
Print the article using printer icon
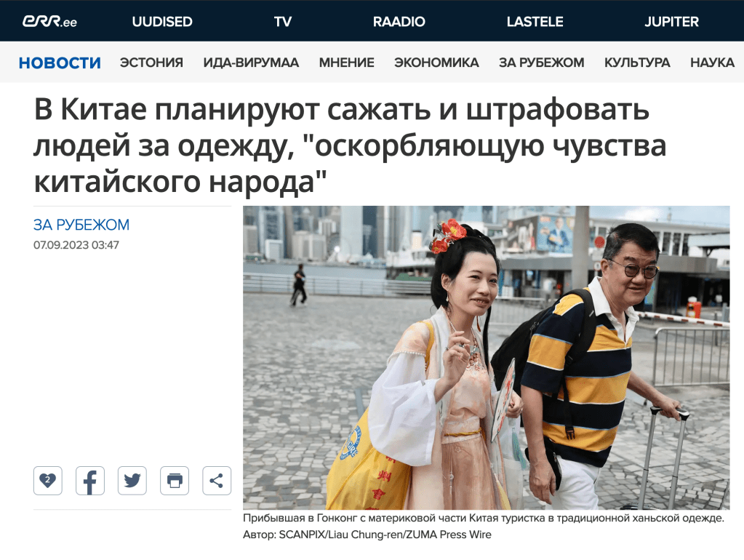pyautogui.click(x=175, y=481)
